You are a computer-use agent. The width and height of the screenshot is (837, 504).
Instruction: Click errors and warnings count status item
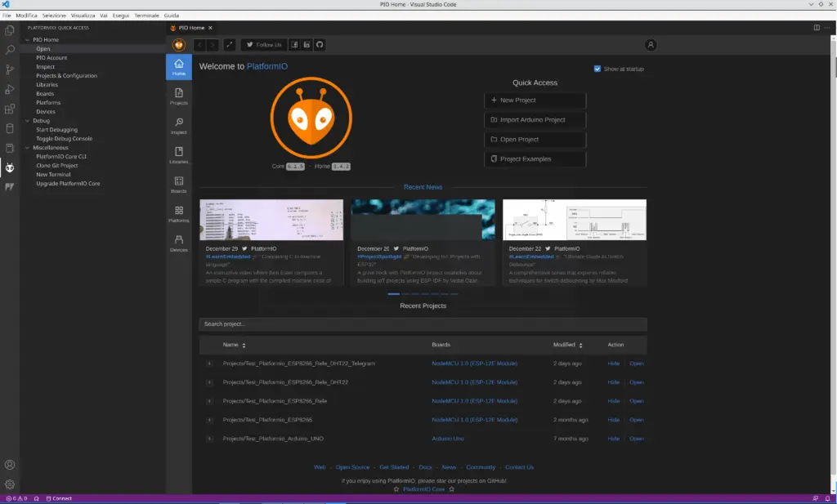16,498
